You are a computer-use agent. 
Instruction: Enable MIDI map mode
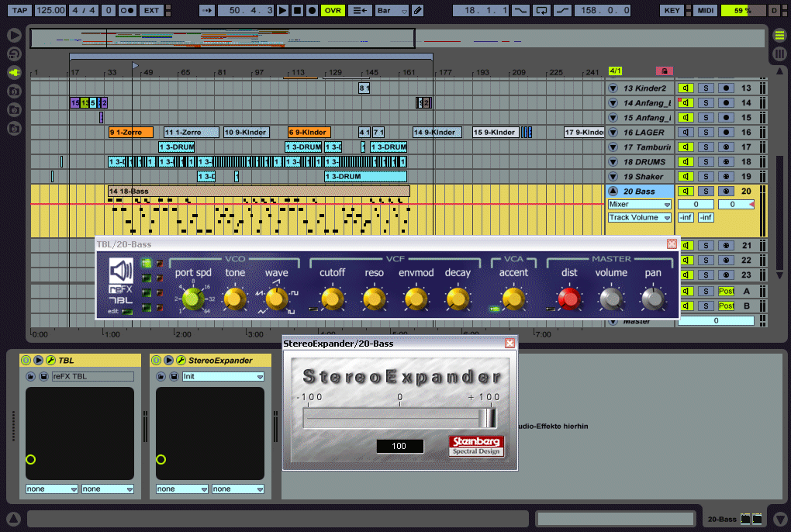[x=705, y=10]
